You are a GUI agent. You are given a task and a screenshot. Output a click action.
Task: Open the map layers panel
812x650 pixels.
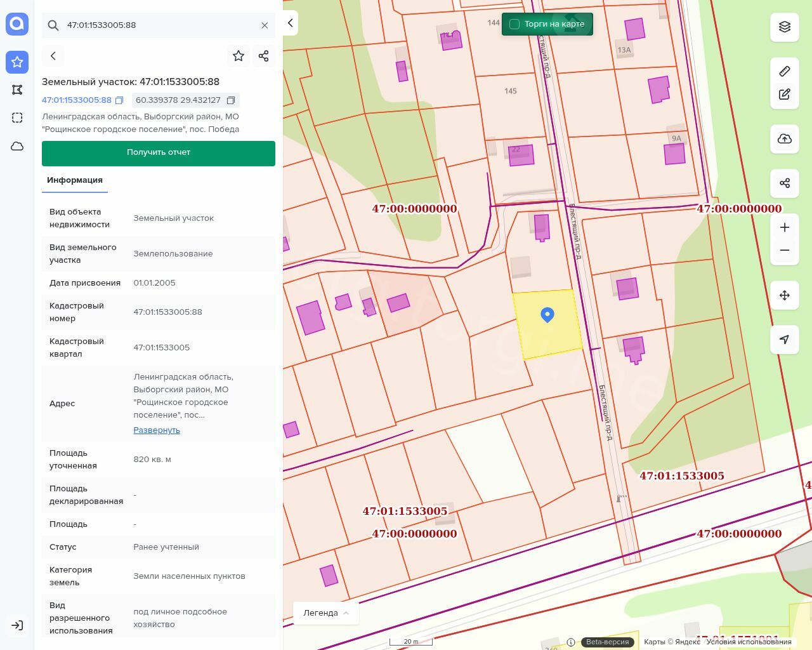[785, 27]
